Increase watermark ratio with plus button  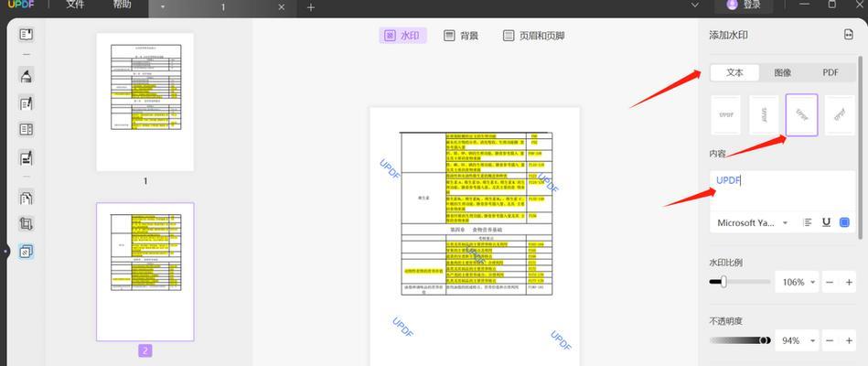coord(849,283)
